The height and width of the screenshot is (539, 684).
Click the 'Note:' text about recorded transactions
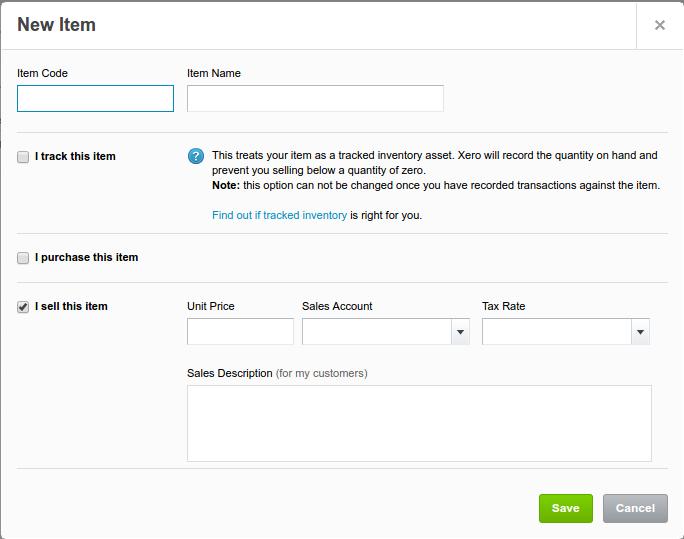[x=436, y=185]
